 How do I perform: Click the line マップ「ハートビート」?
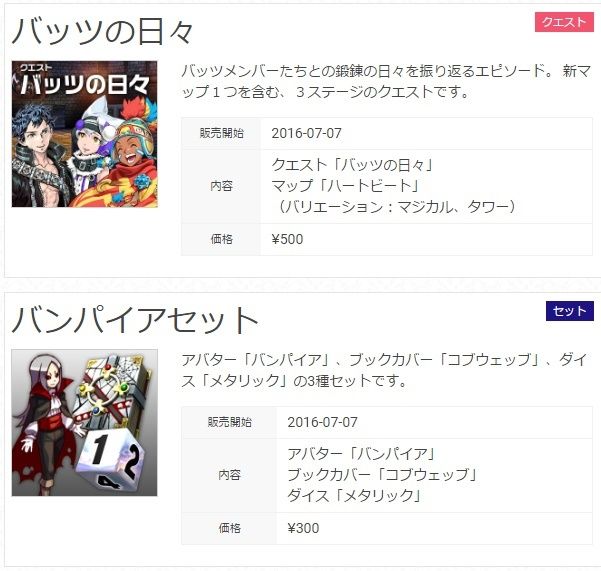345,186
